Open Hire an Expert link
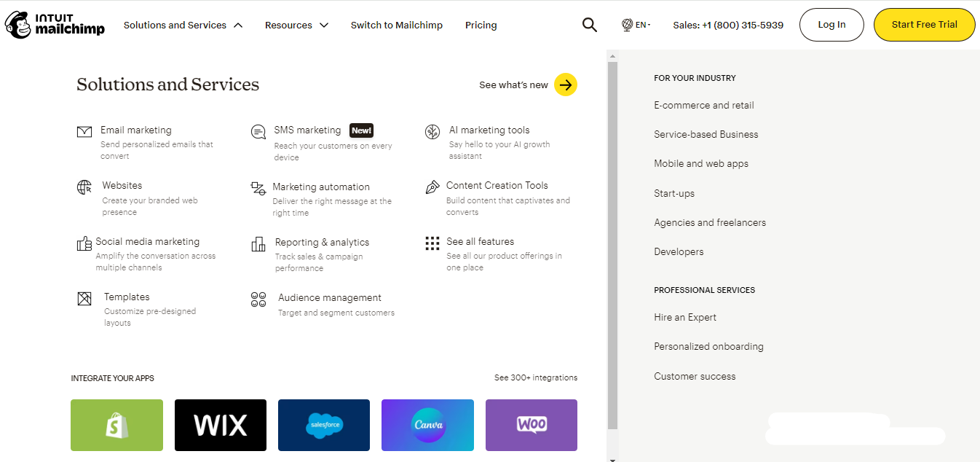Screen dimensions: 980x462 pos(685,317)
